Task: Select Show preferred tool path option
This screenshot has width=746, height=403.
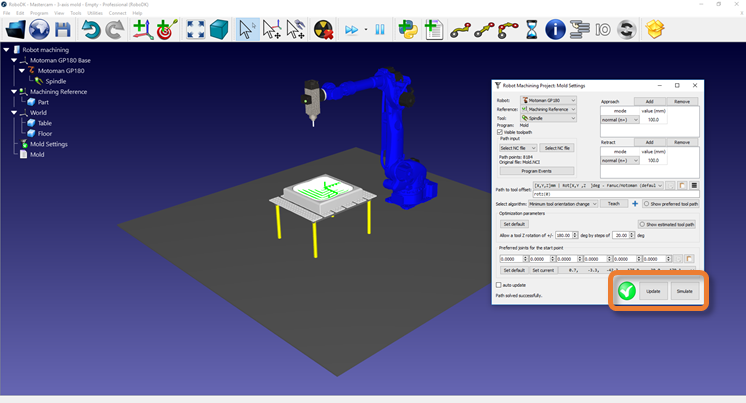Action: (x=646, y=204)
